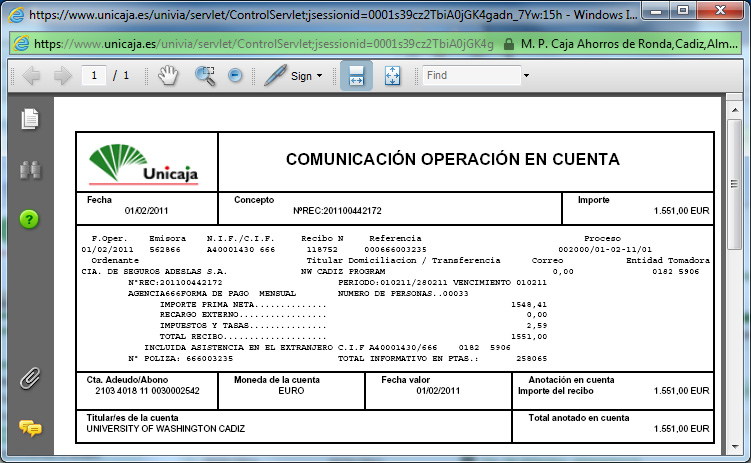The height and width of the screenshot is (463, 751).
Task: Go to previous page arrow
Action: [x=32, y=76]
